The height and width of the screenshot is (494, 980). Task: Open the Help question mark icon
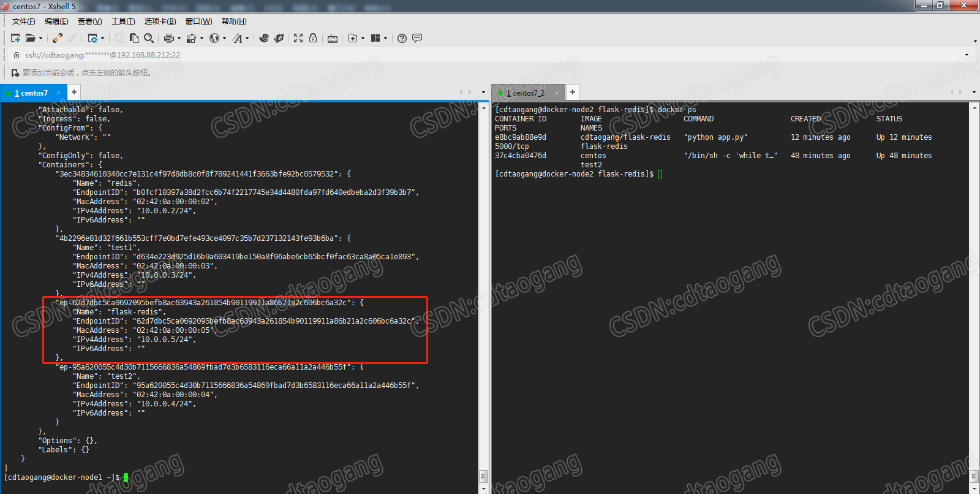(402, 38)
